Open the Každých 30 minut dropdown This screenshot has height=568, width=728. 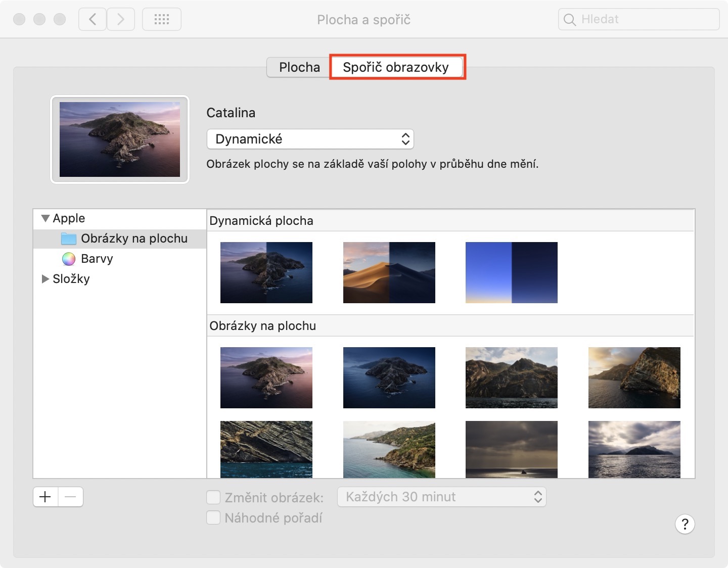(441, 497)
